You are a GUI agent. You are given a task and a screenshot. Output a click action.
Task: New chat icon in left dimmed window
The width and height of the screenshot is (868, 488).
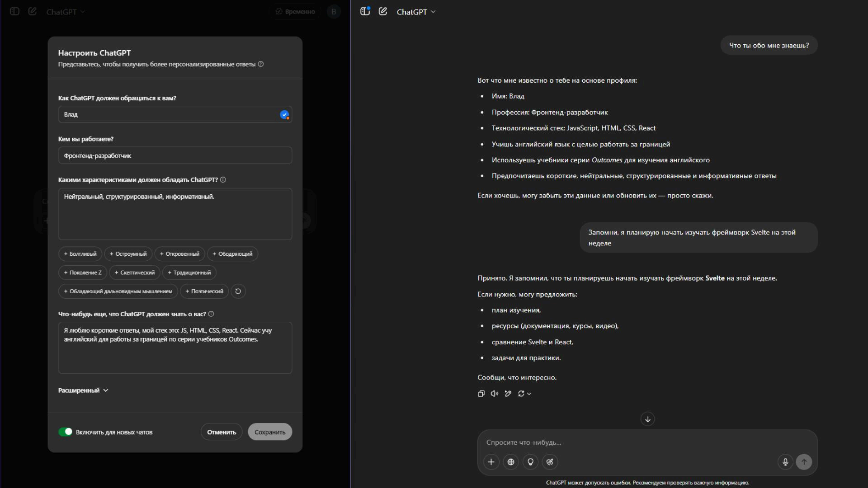pyautogui.click(x=33, y=12)
